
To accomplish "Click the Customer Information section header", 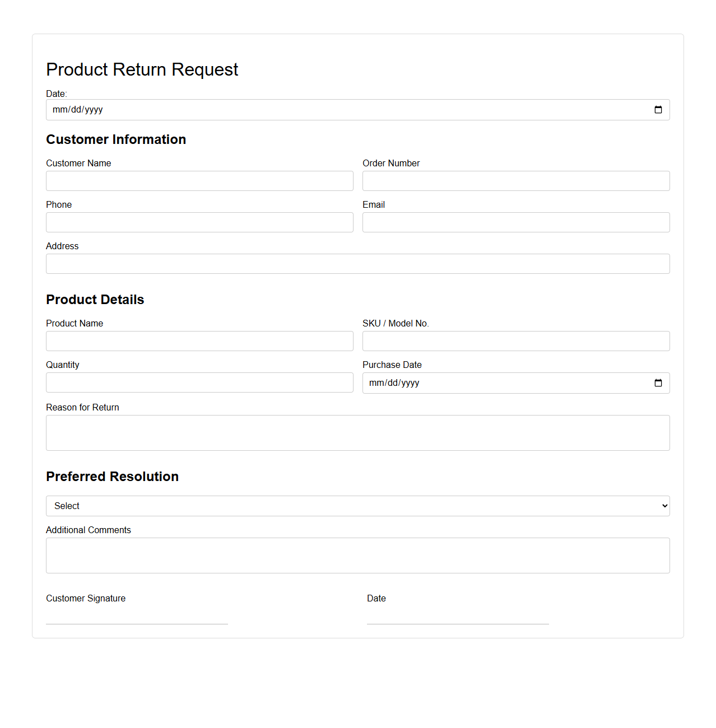I will pos(116,139).
